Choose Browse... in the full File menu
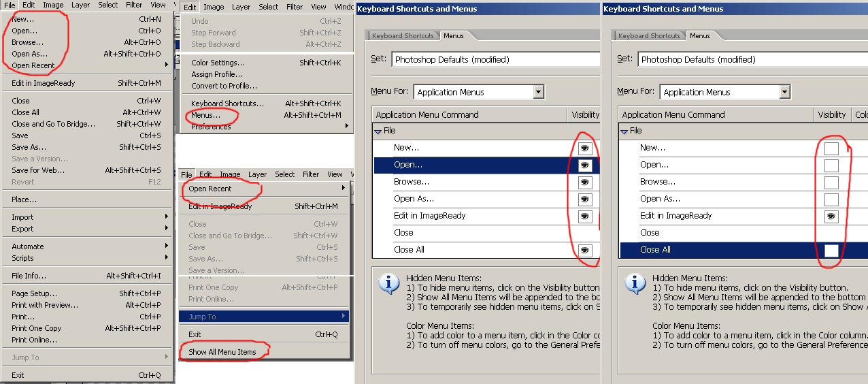Image resolution: width=868 pixels, height=384 pixels. (88, 42)
